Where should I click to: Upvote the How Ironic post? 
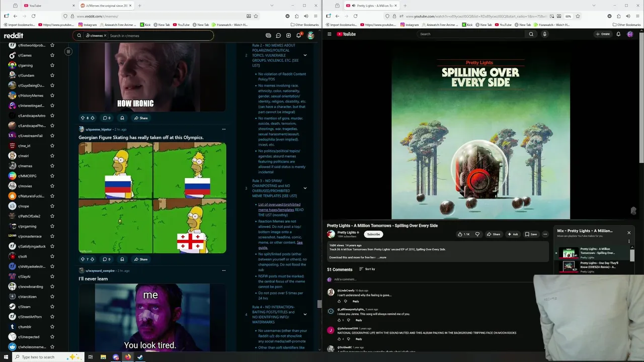(x=83, y=118)
